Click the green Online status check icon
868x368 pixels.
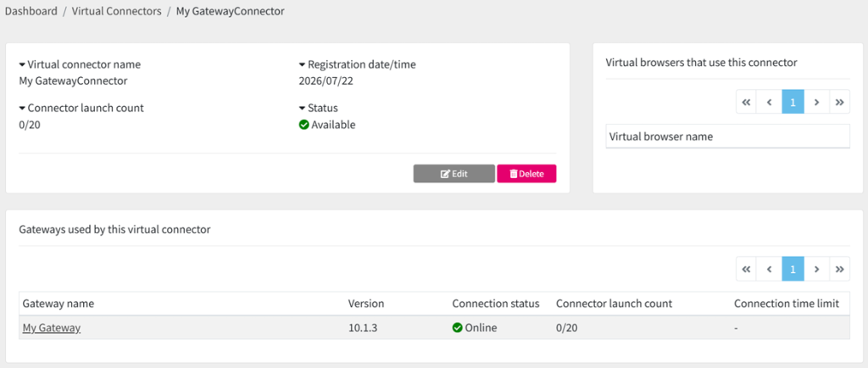point(457,327)
